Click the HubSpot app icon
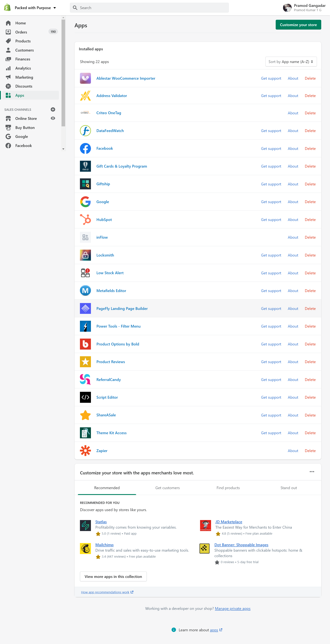 click(x=85, y=219)
